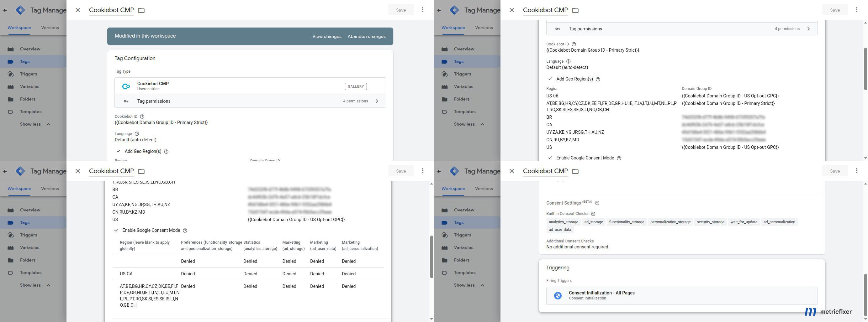Close the tag editor with X, top-left panel

pyautogui.click(x=78, y=10)
